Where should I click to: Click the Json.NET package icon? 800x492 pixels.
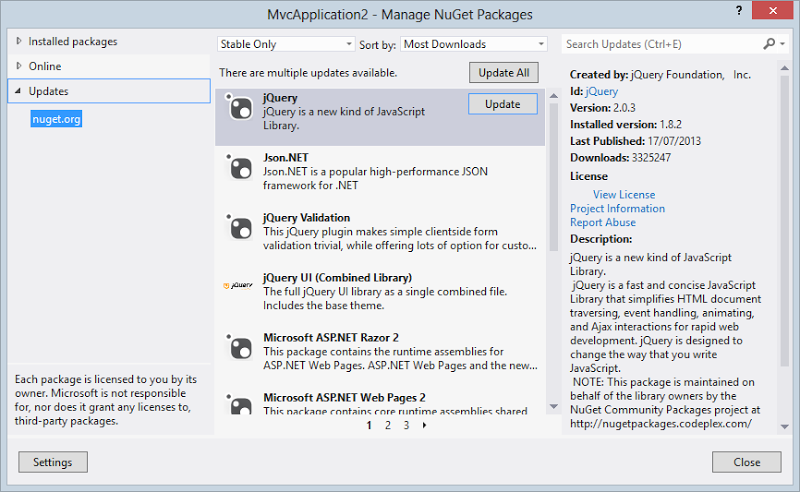239,167
